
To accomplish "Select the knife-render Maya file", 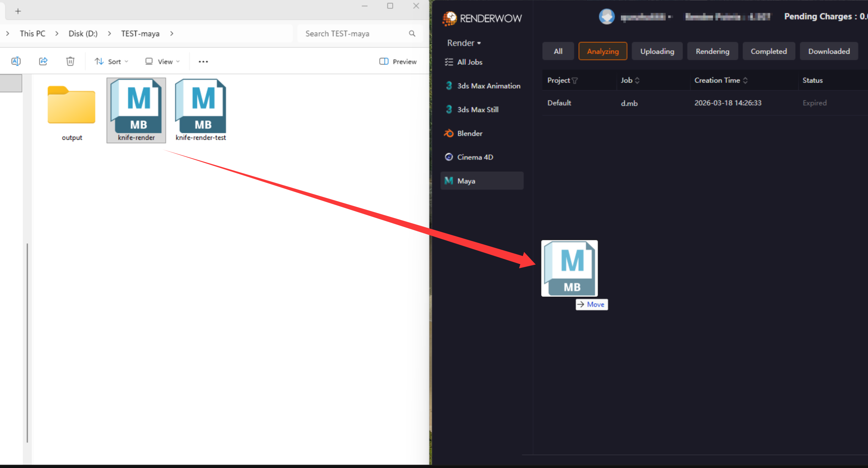I will tap(136, 110).
